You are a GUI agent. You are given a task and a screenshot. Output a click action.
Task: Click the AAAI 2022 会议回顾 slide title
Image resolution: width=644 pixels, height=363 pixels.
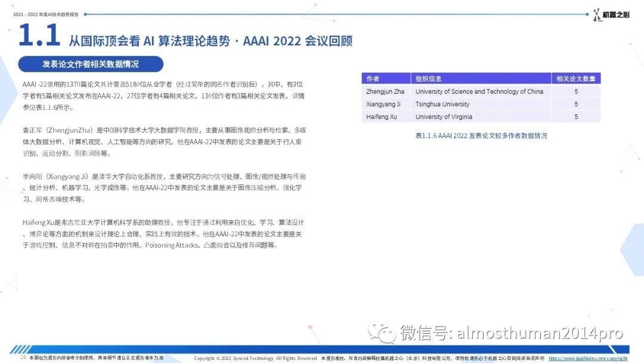tap(210, 41)
